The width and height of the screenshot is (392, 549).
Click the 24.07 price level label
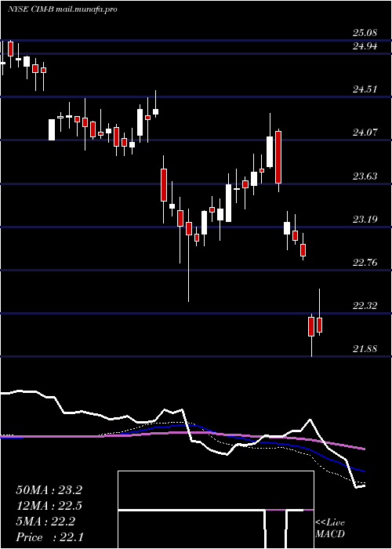(x=365, y=133)
